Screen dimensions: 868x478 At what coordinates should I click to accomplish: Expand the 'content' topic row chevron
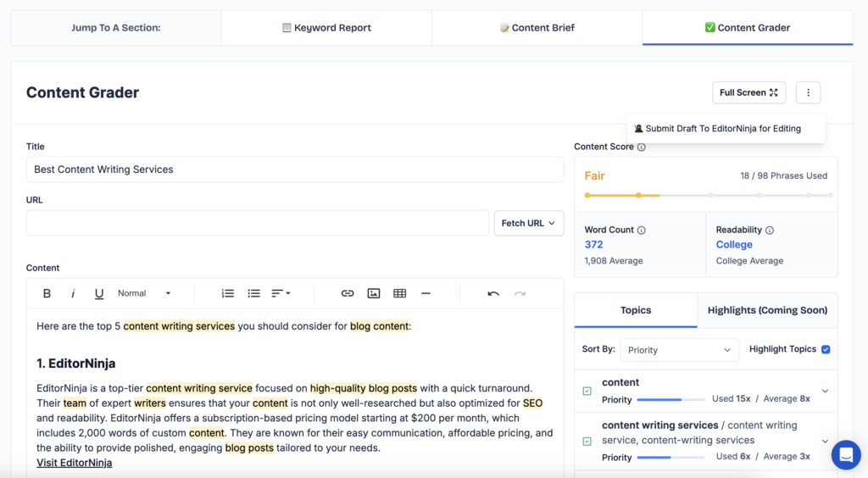pos(825,392)
